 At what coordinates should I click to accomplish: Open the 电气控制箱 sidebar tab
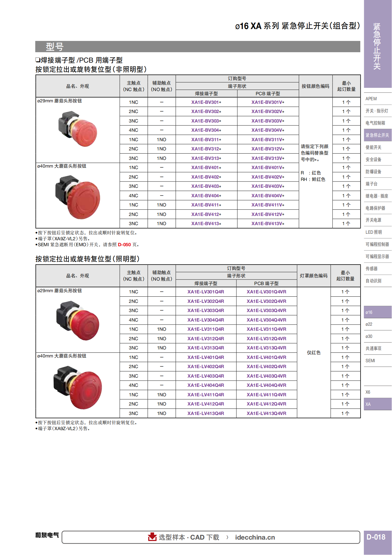coord(378,123)
